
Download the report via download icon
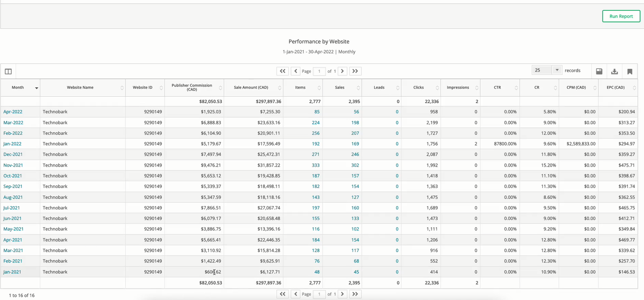point(615,72)
